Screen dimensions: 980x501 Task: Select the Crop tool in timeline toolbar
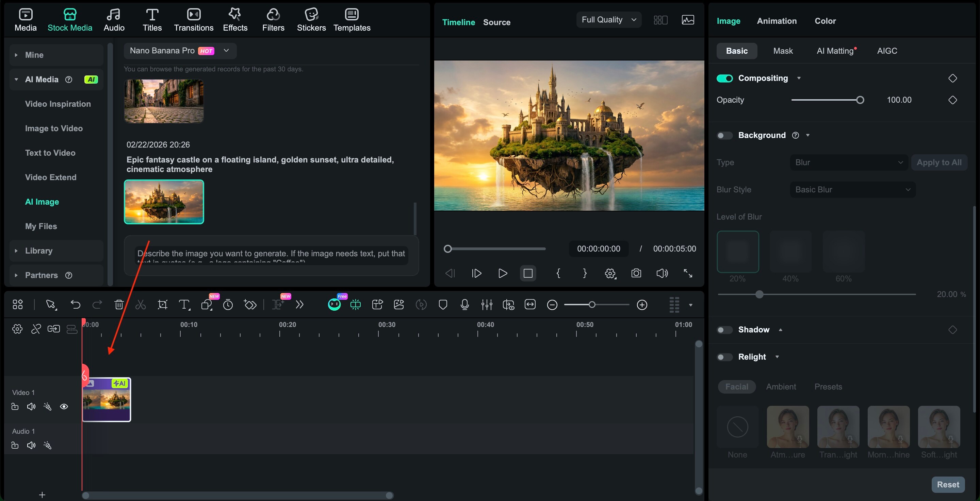(162, 305)
